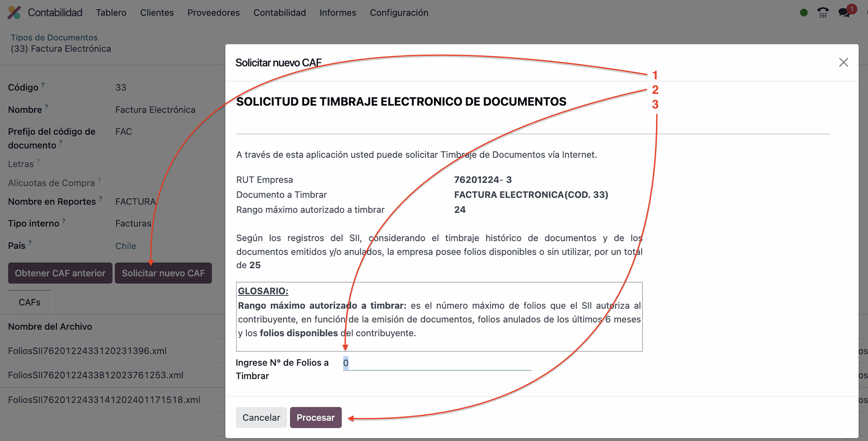Image resolution: width=868 pixels, height=441 pixels.
Task: Click help tooltip icon next to Nombre
Action: [47, 107]
